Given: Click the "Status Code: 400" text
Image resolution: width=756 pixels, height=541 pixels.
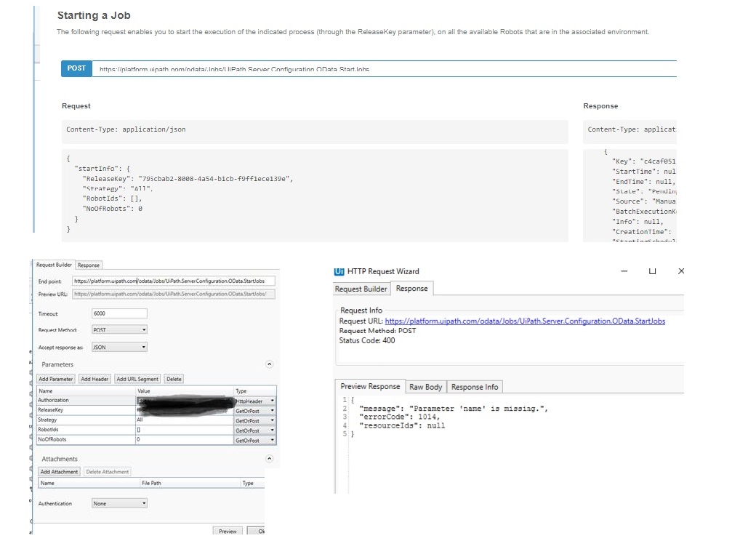Looking at the screenshot, I should tap(367, 340).
